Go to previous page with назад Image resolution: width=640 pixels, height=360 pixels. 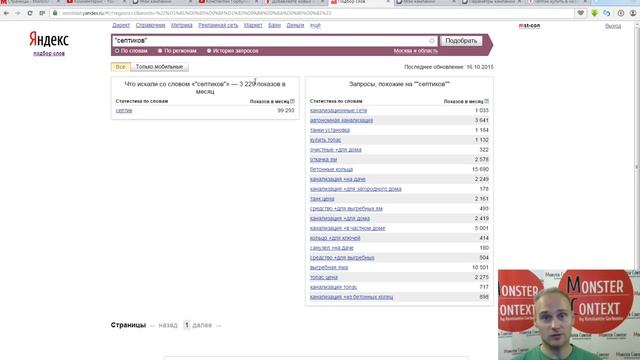pos(168,325)
